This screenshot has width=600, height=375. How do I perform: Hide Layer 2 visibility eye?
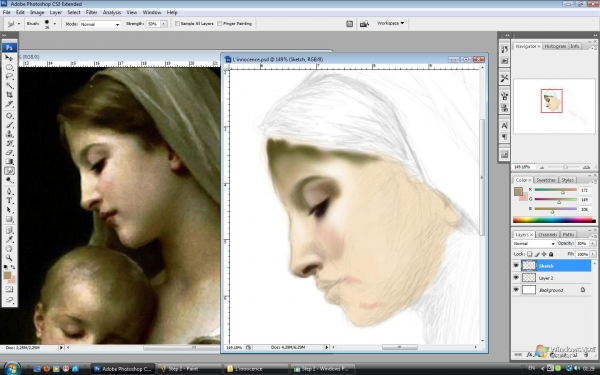coord(516,277)
